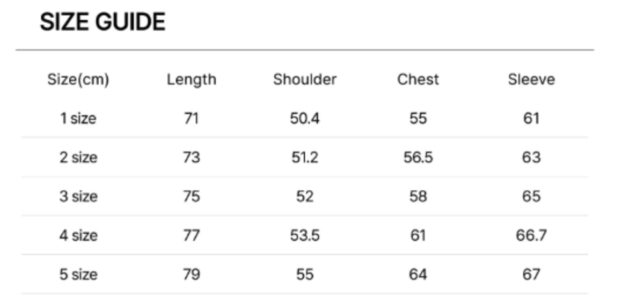The height and width of the screenshot is (295, 644).
Task: Click the Length column header
Action: tap(192, 80)
